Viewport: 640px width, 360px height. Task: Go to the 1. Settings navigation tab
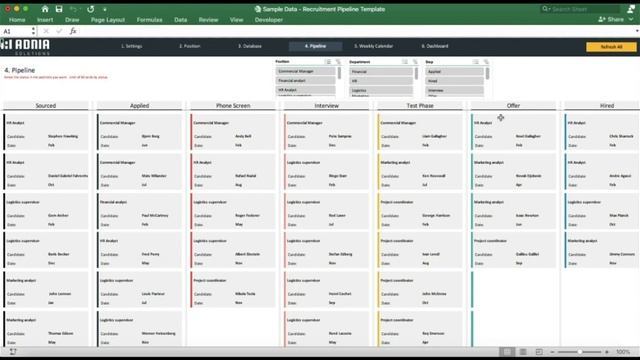tap(131, 46)
